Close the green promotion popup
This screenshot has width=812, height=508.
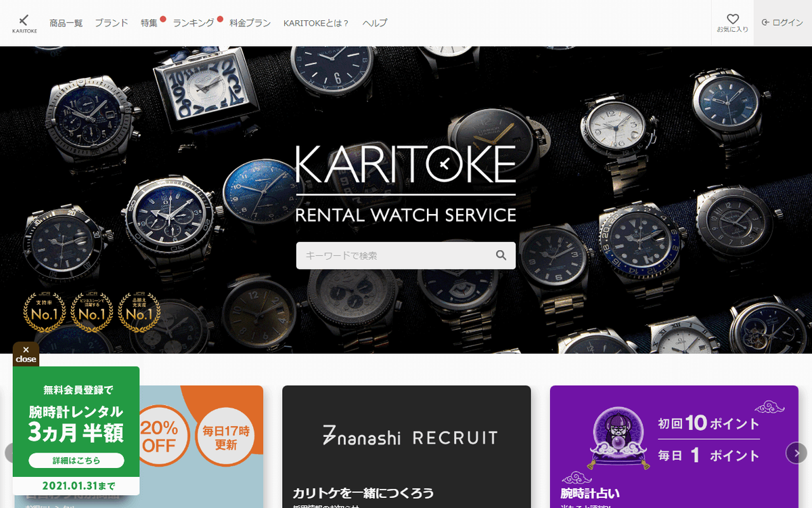[x=26, y=354]
